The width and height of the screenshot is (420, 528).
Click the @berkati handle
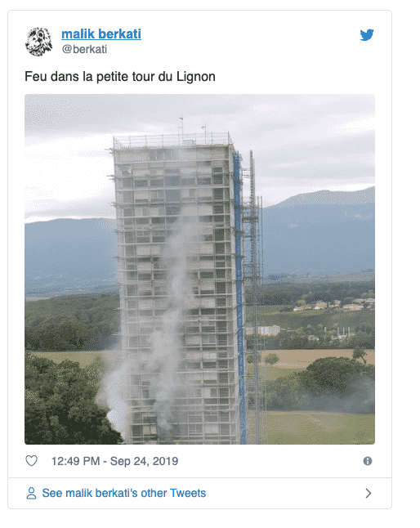[x=84, y=49]
